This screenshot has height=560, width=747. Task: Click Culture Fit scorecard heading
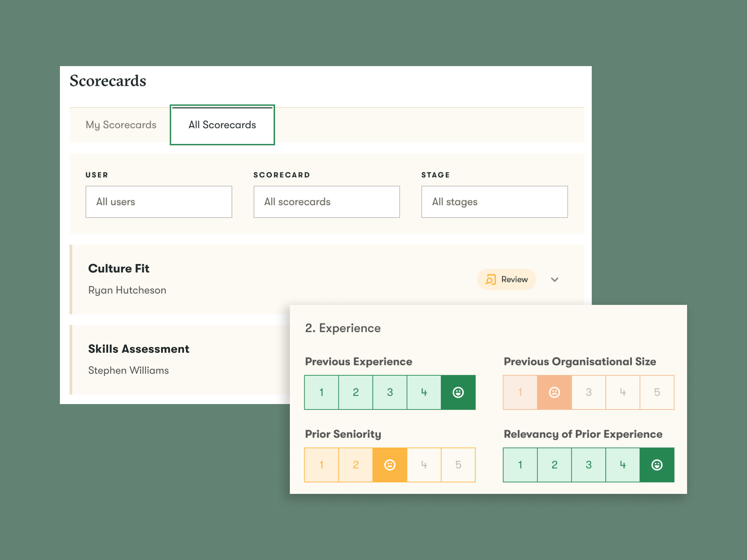119,268
